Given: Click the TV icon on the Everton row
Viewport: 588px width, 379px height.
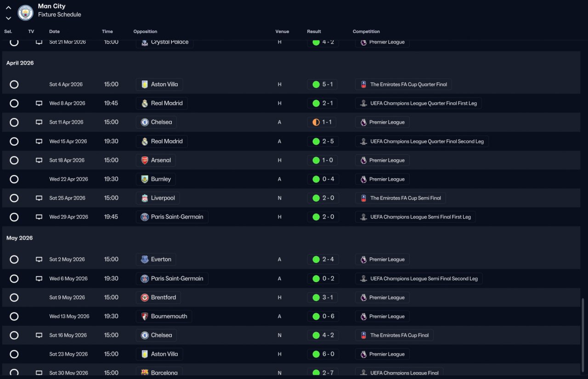Looking at the screenshot, I should click(39, 260).
